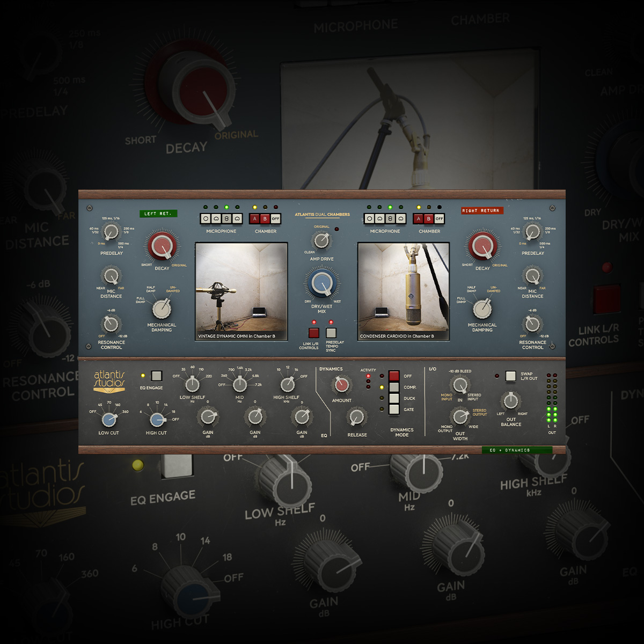Select Chamber A for the left microphone
The width and height of the screenshot is (644, 644).
(x=255, y=218)
